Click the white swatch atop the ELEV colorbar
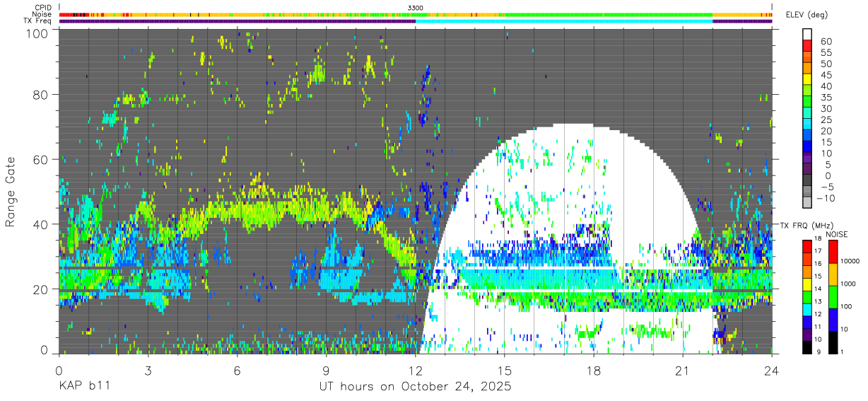 click(807, 34)
